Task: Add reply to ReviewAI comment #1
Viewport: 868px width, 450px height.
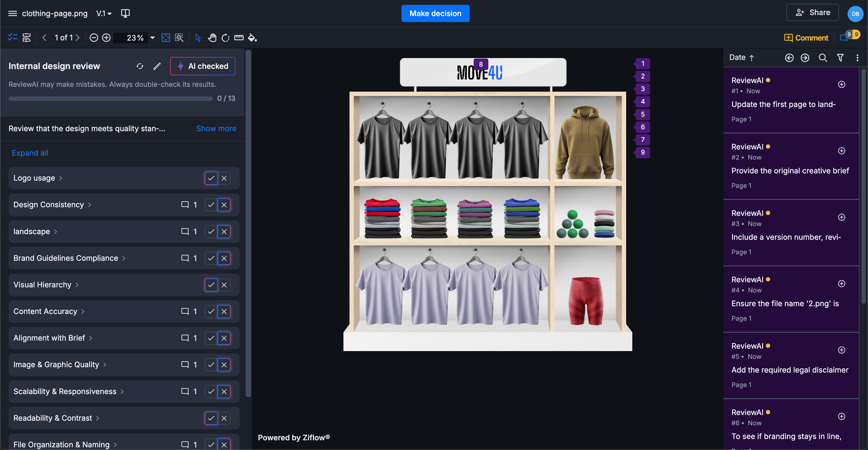Action: 842,84
